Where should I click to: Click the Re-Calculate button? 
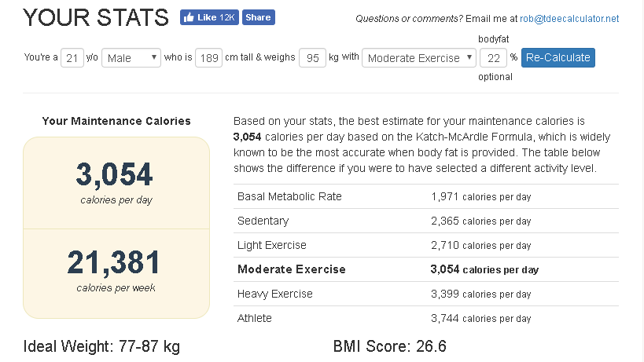(x=558, y=57)
